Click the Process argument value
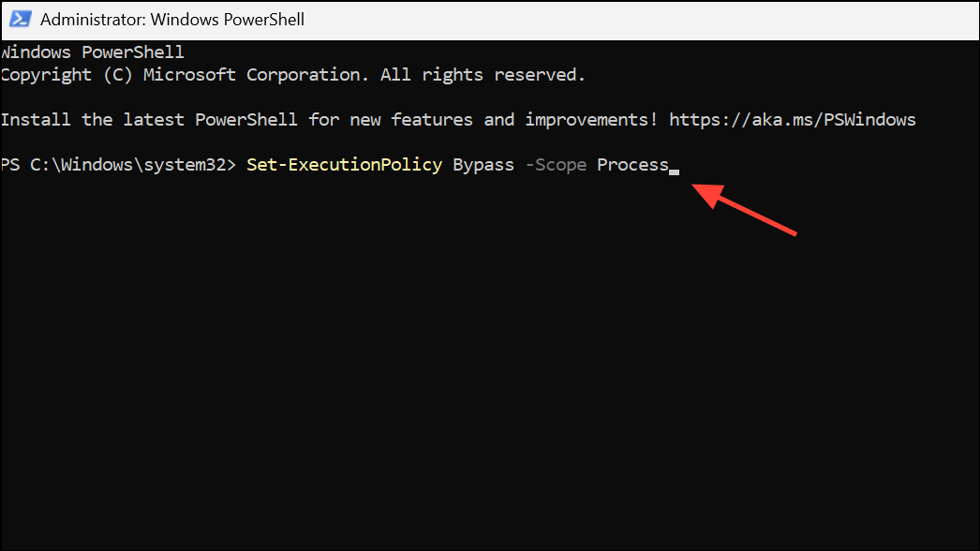Viewport: 980px width, 551px height. coord(632,165)
